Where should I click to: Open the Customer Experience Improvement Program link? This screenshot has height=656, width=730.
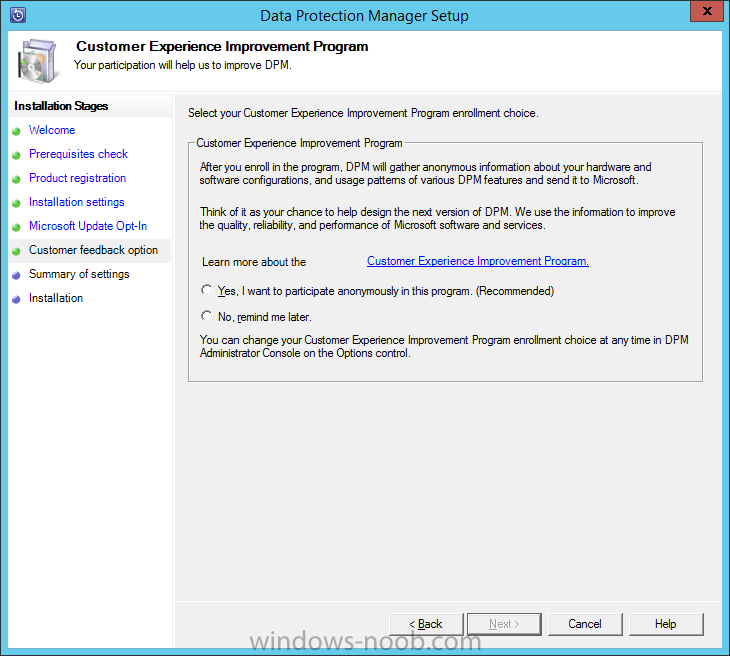478,261
